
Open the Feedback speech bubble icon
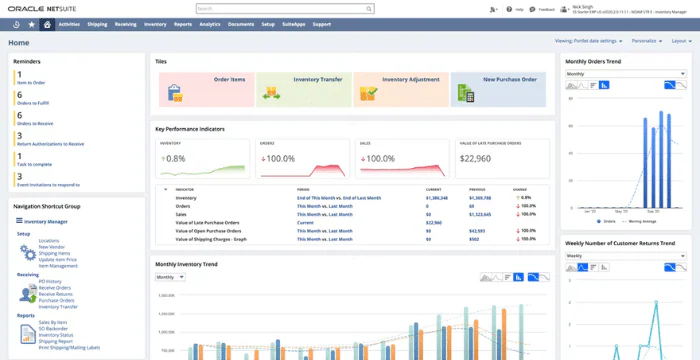pos(532,9)
